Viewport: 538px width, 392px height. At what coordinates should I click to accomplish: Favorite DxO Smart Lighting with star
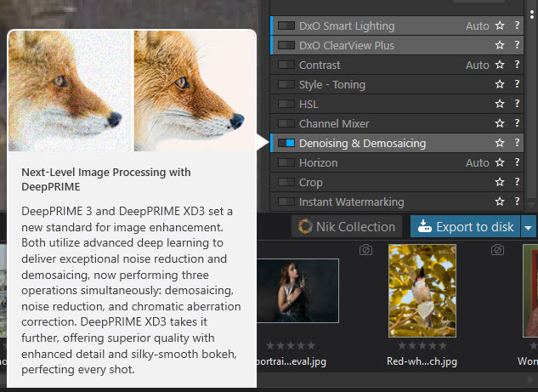coord(500,26)
